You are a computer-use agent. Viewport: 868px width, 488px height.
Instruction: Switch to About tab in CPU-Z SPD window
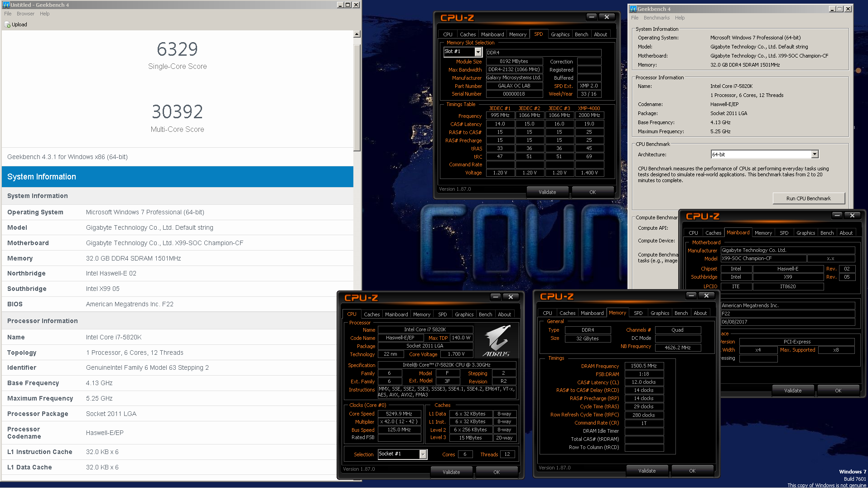(x=601, y=34)
